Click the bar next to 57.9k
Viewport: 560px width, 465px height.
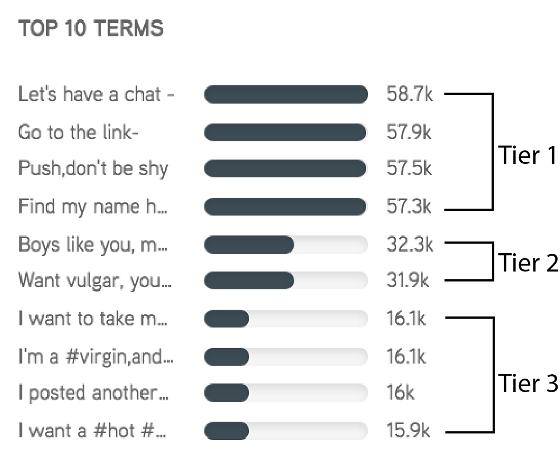(x=286, y=132)
